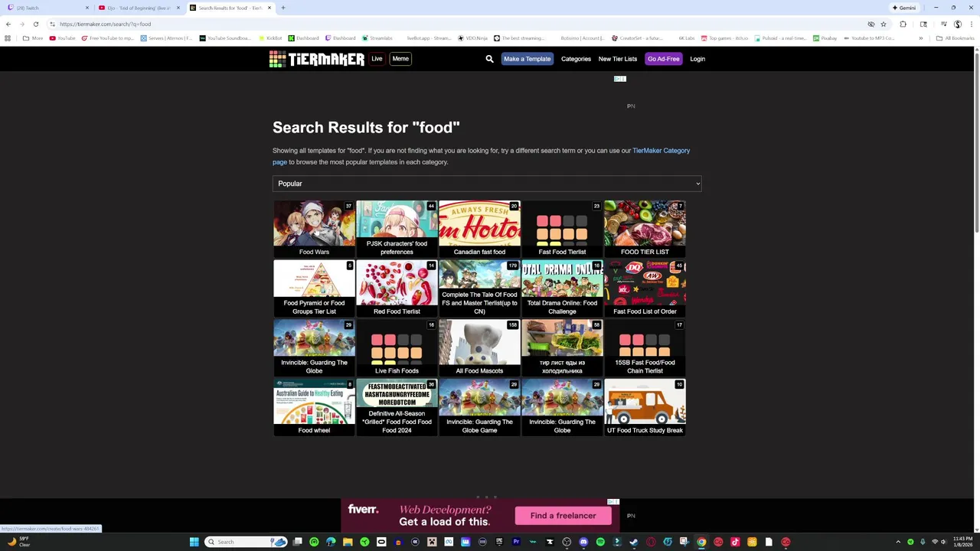Open All Bookmarks folder

[x=955, y=38]
